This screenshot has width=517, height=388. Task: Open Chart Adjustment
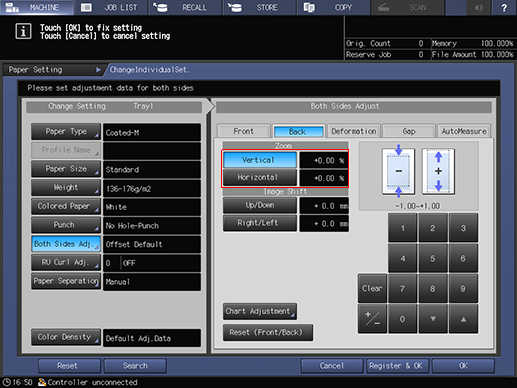260,311
